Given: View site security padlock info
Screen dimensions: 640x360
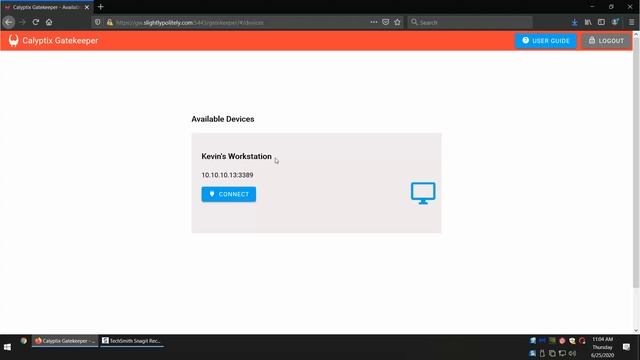Looking at the screenshot, I should (110, 22).
